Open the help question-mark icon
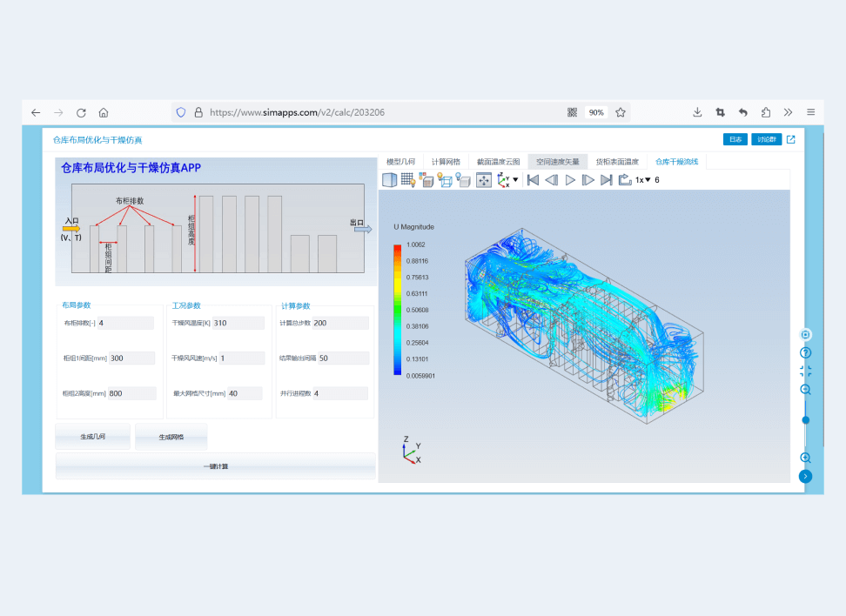Screen dimensions: 846x616 click(805, 352)
